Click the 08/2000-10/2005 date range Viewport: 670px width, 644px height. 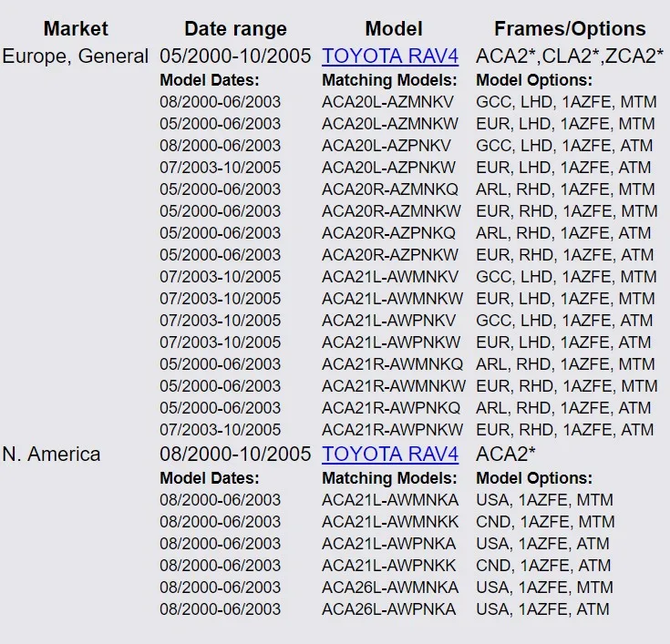tap(235, 454)
